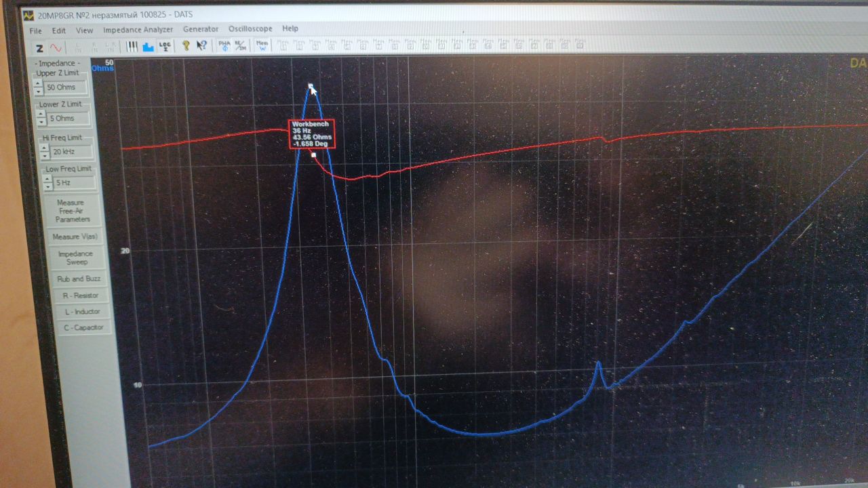Run the Rub and Buzz test

pyautogui.click(x=79, y=279)
